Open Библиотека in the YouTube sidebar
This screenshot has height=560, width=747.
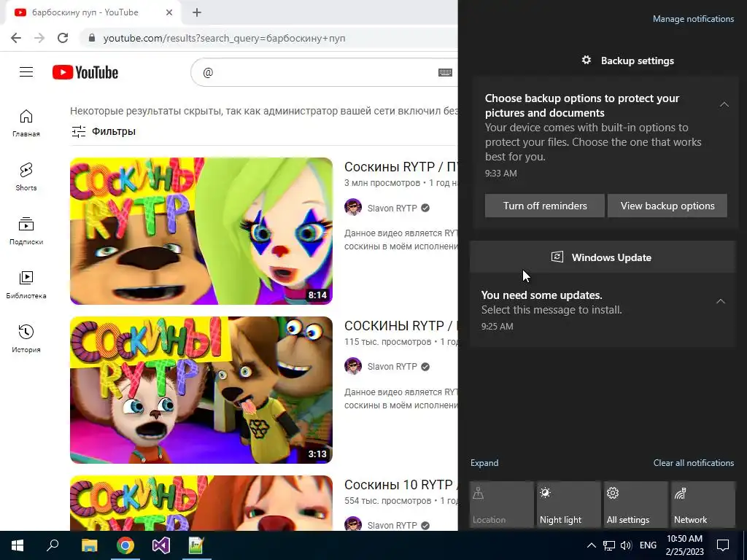pyautogui.click(x=26, y=285)
